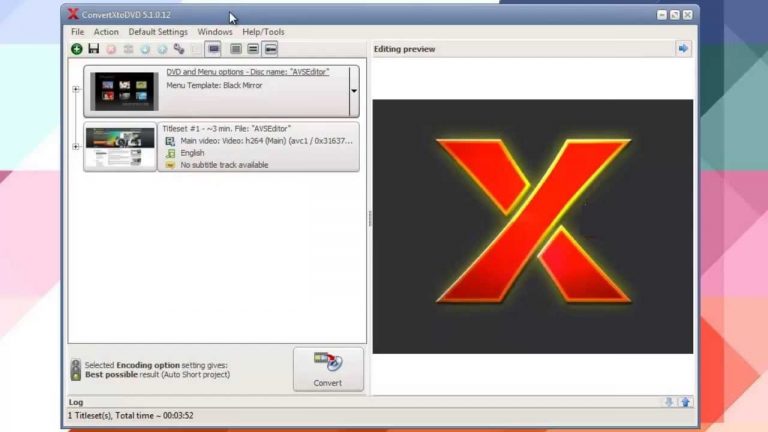Toggle the preview monitor toolbar icon
The width and height of the screenshot is (768, 432).
(214, 49)
